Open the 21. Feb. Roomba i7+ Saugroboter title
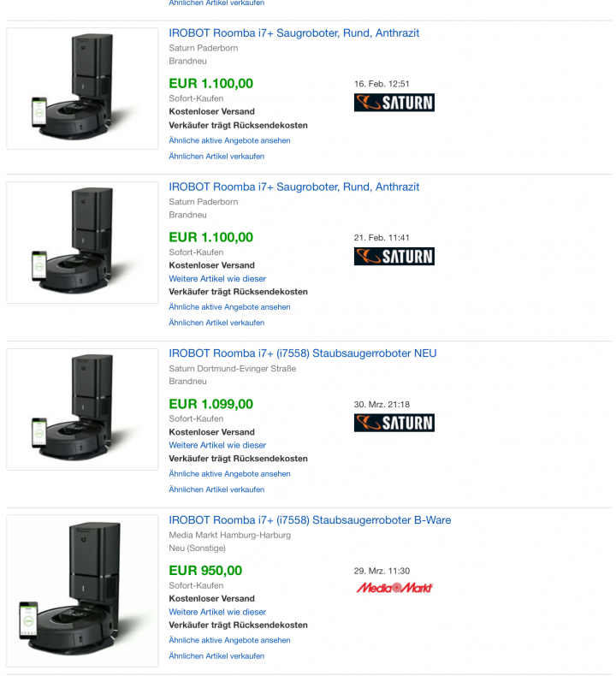Screen dimensions: 616x676 pyautogui.click(x=293, y=187)
